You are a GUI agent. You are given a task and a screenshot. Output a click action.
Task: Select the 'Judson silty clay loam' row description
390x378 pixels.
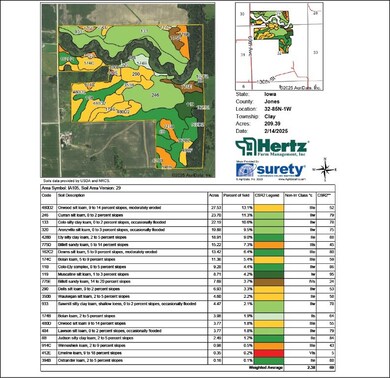coord(96,338)
